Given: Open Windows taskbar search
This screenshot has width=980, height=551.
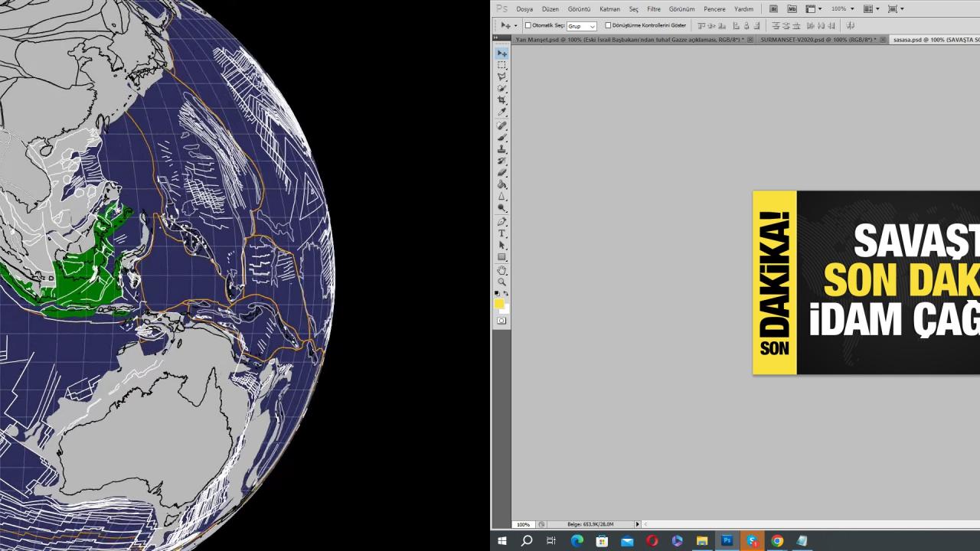Looking at the screenshot, I should click(527, 541).
